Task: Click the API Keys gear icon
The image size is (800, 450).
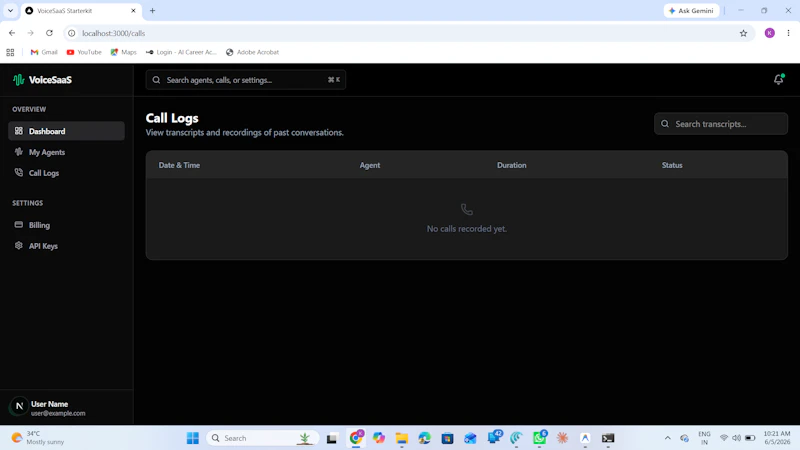Action: pos(19,245)
